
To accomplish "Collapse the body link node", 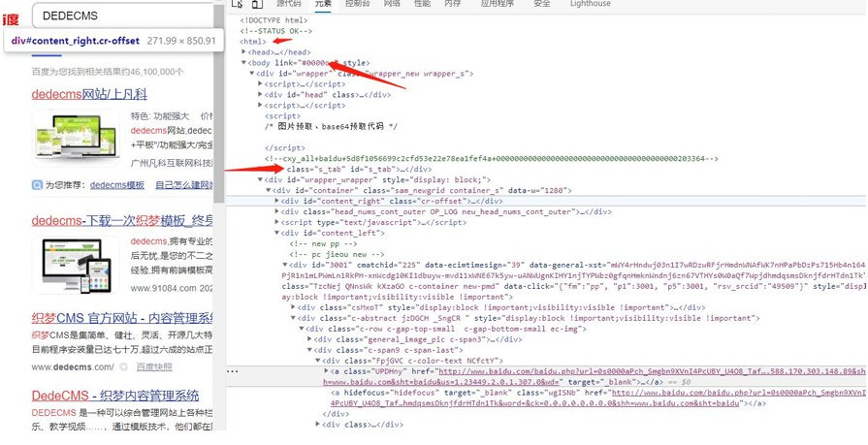I will click(x=244, y=63).
